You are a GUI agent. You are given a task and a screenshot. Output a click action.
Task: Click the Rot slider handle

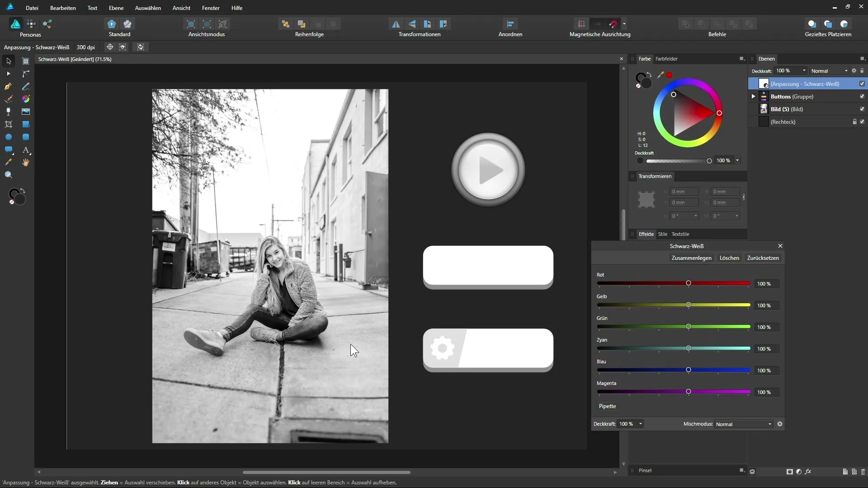689,283
